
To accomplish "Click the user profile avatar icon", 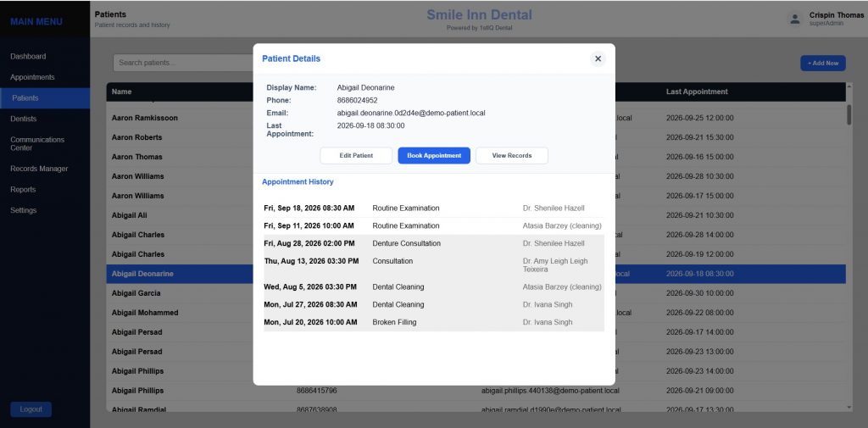I will click(794, 19).
